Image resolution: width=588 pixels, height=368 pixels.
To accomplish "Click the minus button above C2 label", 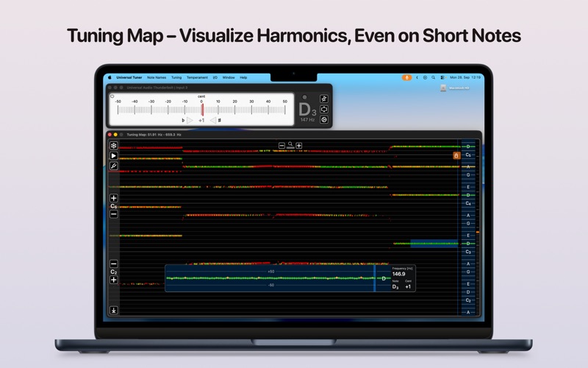I will [114, 263].
